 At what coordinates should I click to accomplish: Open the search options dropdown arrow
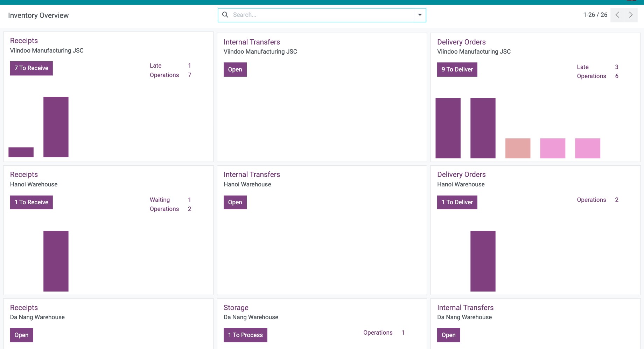point(420,15)
